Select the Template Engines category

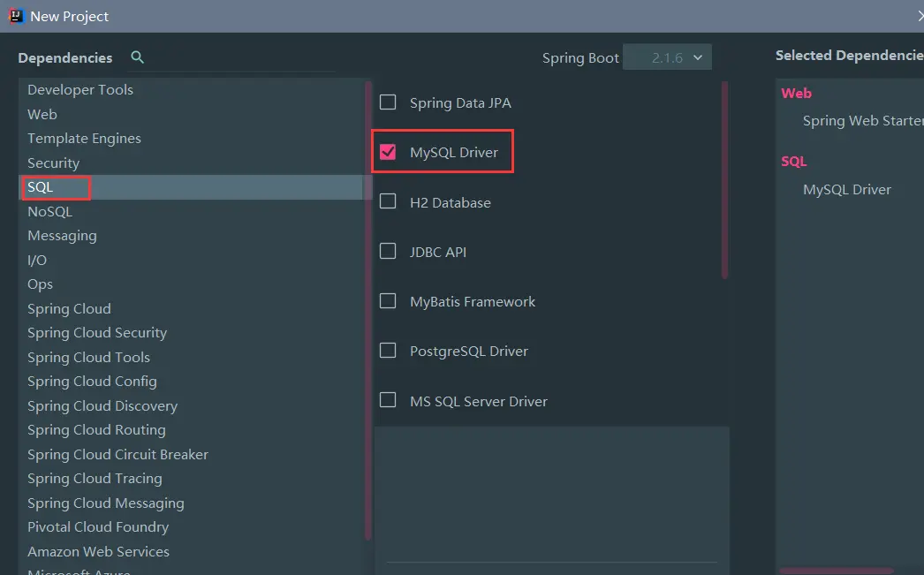[84, 138]
